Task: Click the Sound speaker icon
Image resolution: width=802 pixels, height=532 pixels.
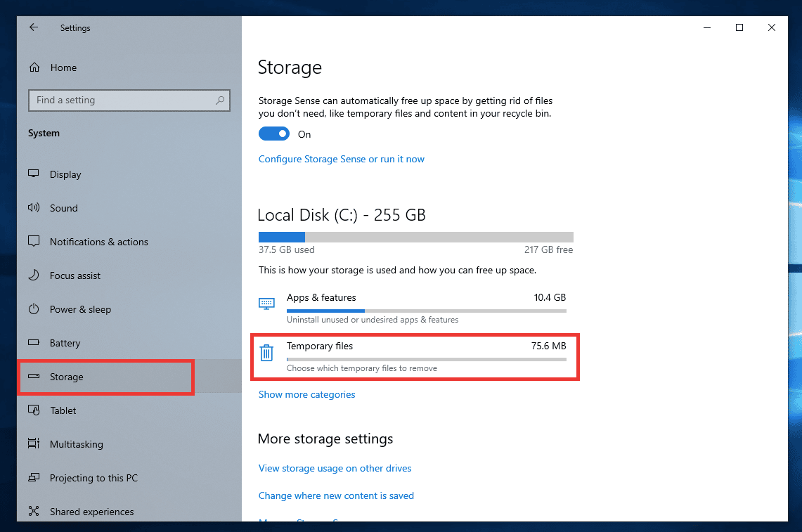Action: 34,208
